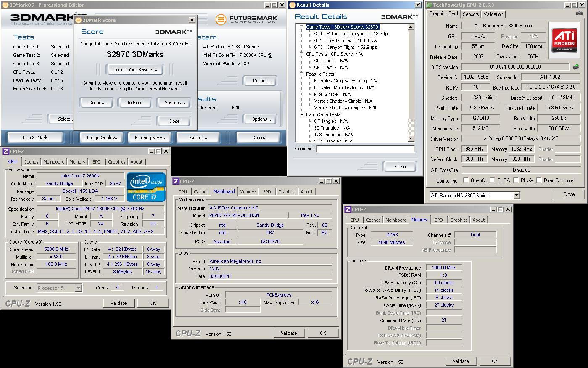The height and width of the screenshot is (368, 588).
Task: Click the Comment input field
Action: point(365,148)
